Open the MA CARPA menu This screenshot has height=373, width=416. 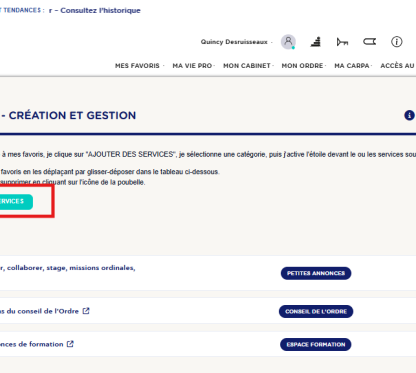pyautogui.click(x=353, y=66)
